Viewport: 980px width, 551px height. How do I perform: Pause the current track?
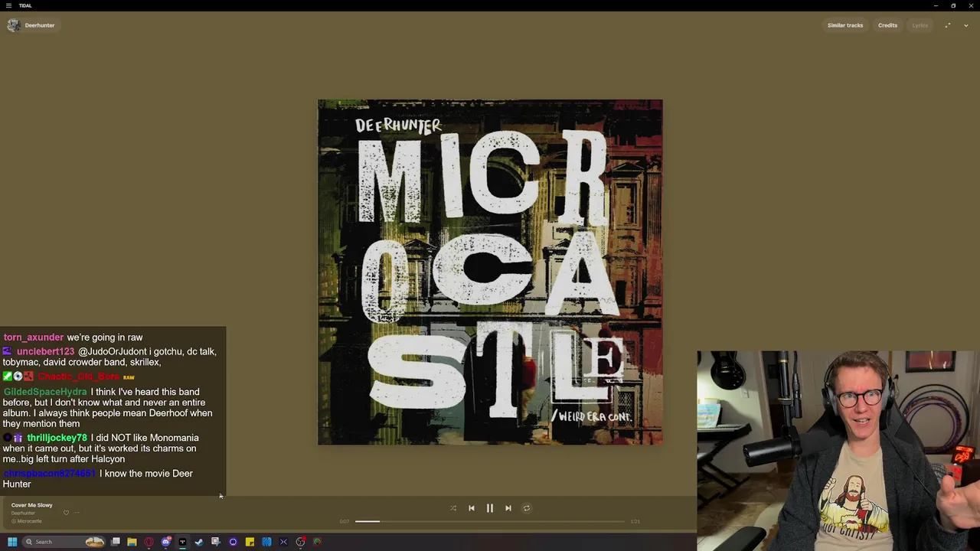490,508
